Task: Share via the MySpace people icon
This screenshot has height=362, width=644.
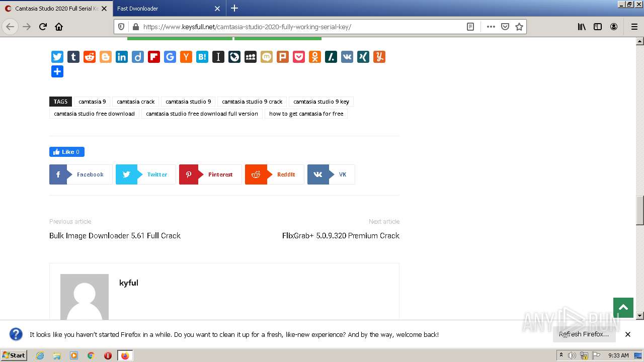Action: pyautogui.click(x=251, y=57)
